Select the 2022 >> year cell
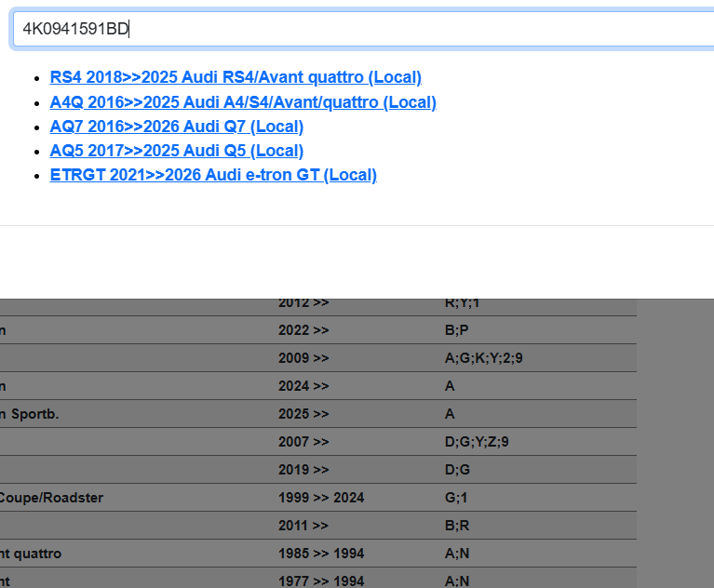The height and width of the screenshot is (588, 714). coord(303,330)
